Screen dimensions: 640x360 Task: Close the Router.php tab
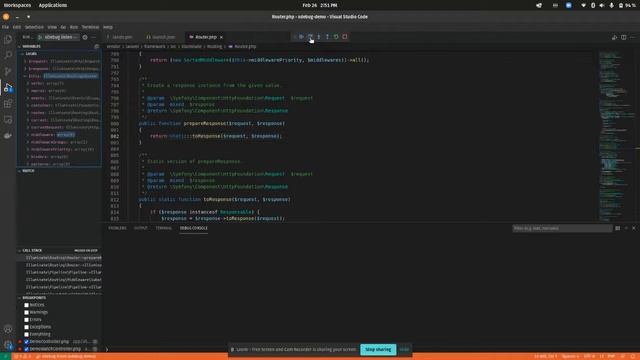pos(221,37)
